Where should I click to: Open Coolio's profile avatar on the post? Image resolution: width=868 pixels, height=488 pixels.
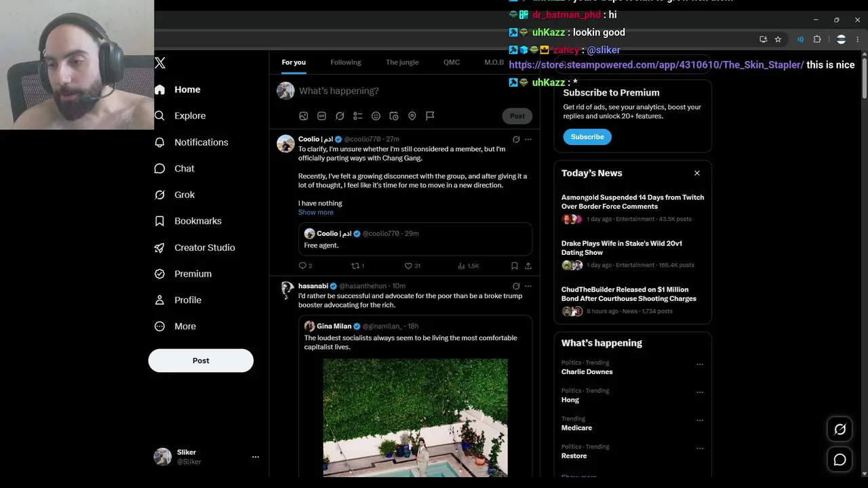(285, 144)
